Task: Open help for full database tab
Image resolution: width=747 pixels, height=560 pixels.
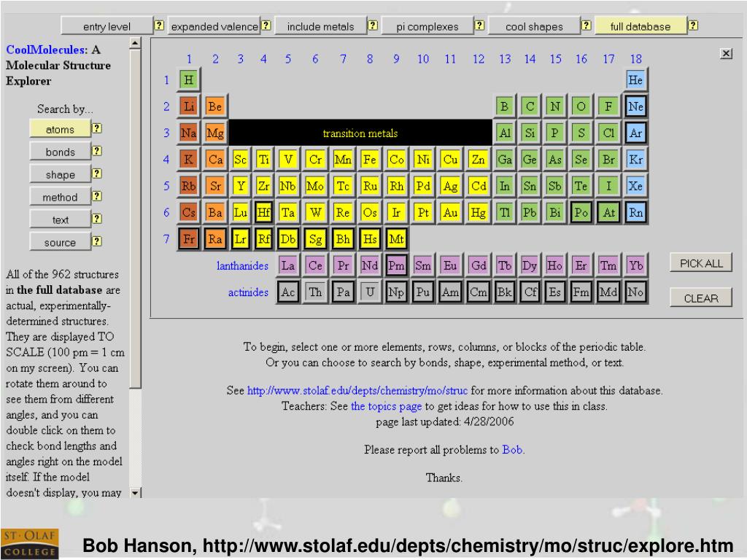Action: click(693, 26)
